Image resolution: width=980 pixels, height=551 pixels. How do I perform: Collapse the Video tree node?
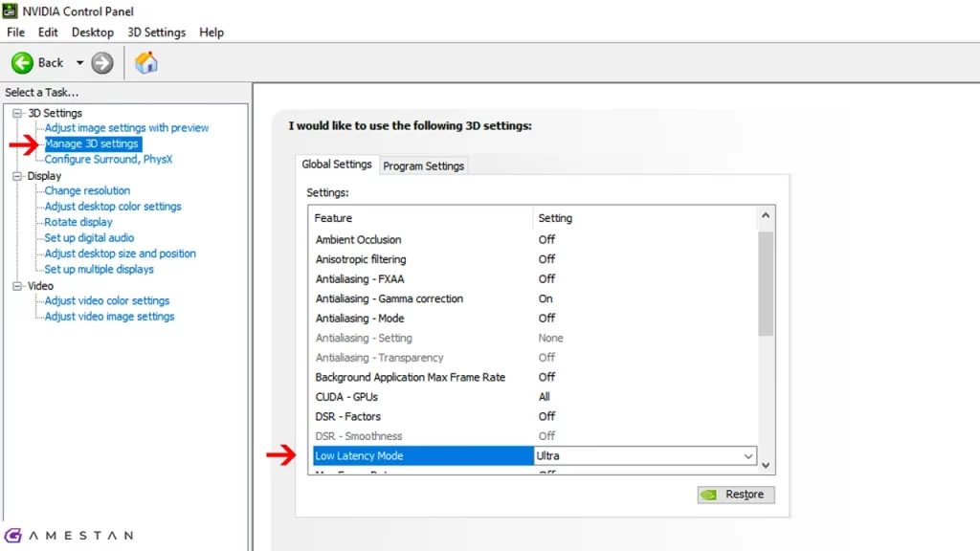[x=17, y=286]
